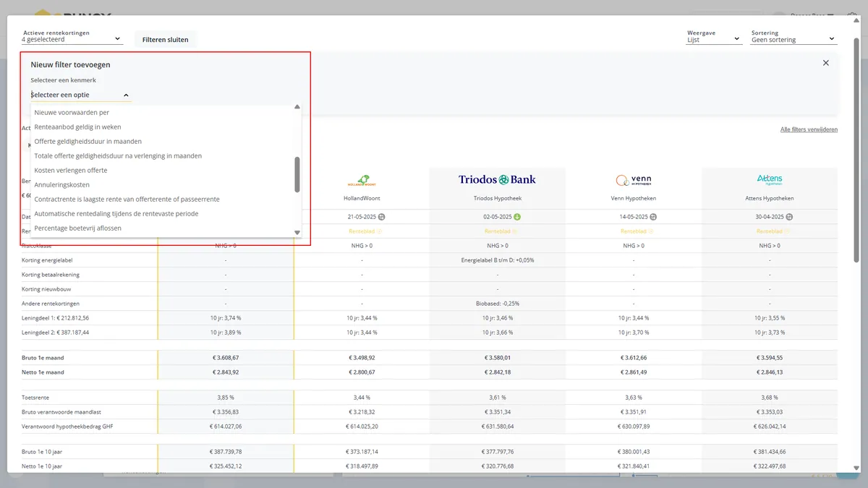This screenshot has width=868, height=488.
Task: Click the 'Leningdeel 2: € 387.187,44' label
Action: coord(56,333)
